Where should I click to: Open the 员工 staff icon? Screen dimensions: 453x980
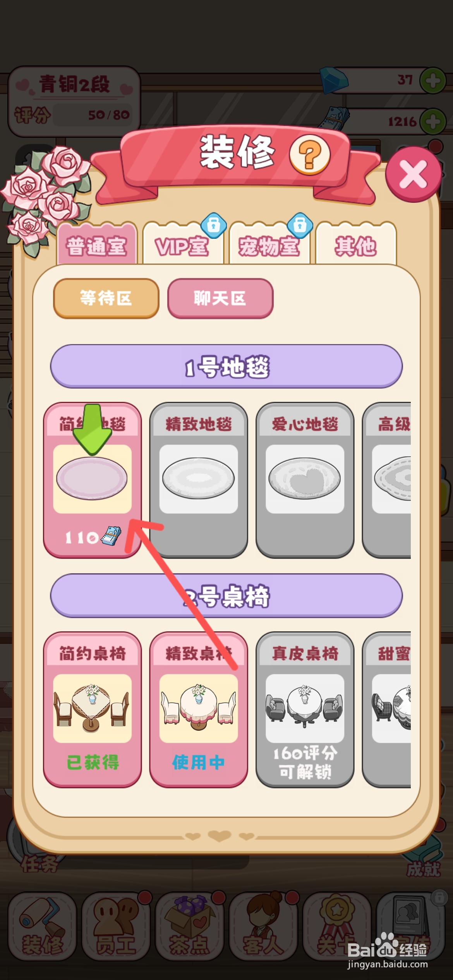coord(116,926)
